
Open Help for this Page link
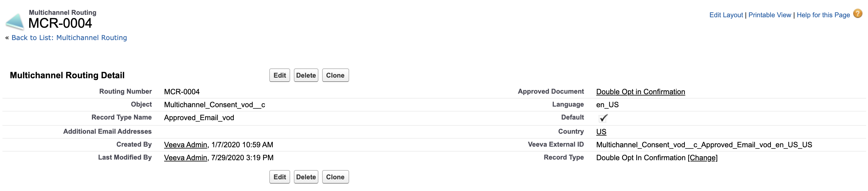(823, 15)
